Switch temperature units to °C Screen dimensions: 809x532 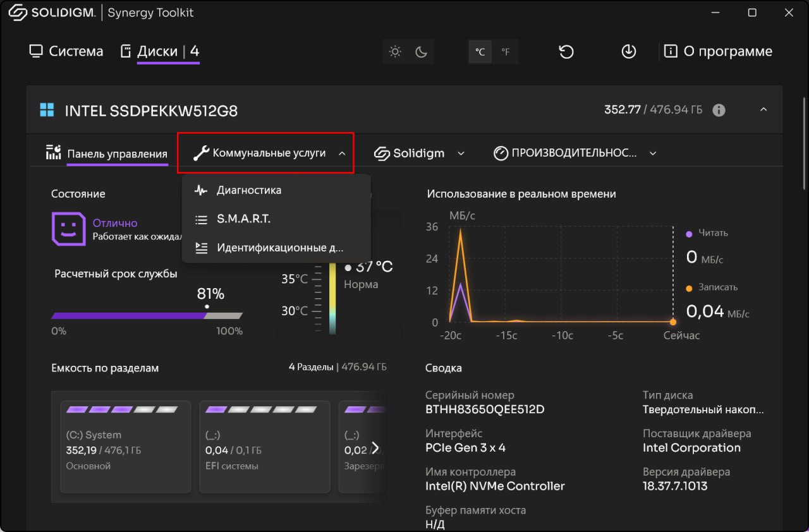[480, 52]
